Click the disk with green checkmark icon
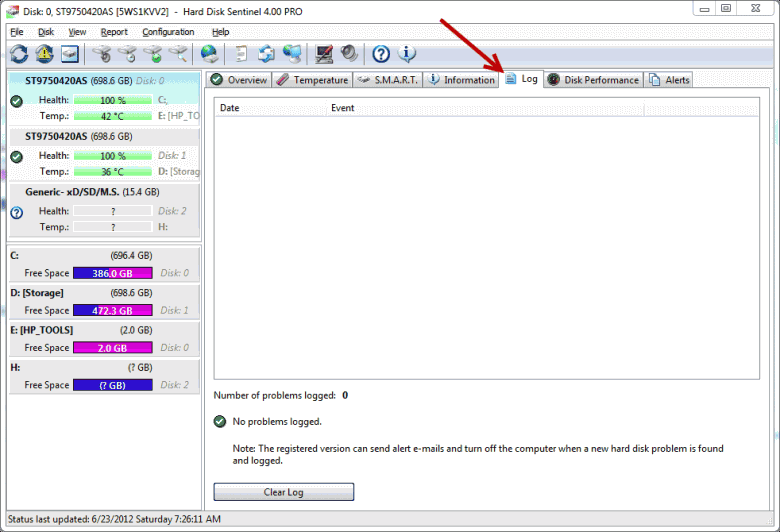780x532 pixels. point(153,54)
